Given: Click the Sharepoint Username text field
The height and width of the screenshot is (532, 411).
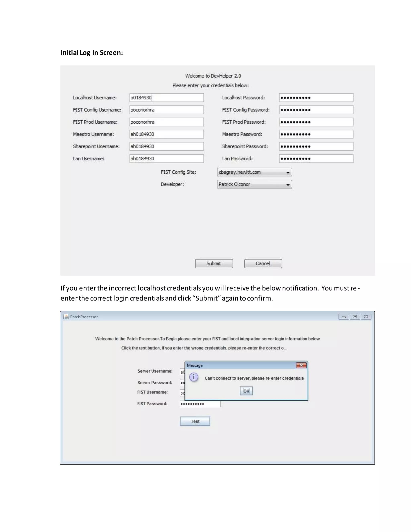Looking at the screenshot, I should 167,146.
